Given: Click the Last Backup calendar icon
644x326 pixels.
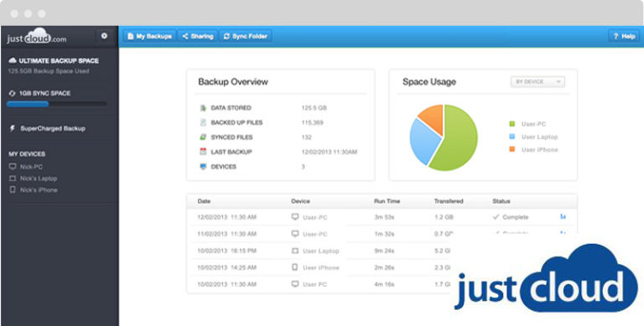Looking at the screenshot, I should pyautogui.click(x=203, y=152).
